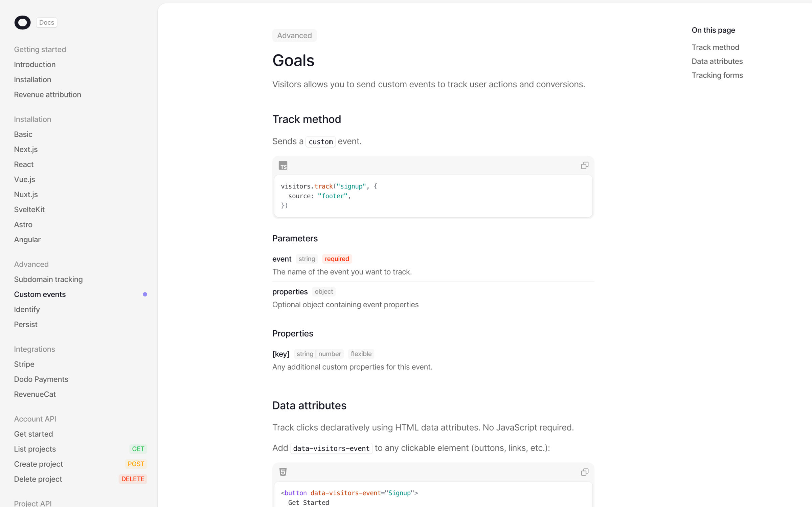Copy the HTML data attributes code snippet
Viewport: 812px width, 507px height.
pyautogui.click(x=584, y=472)
